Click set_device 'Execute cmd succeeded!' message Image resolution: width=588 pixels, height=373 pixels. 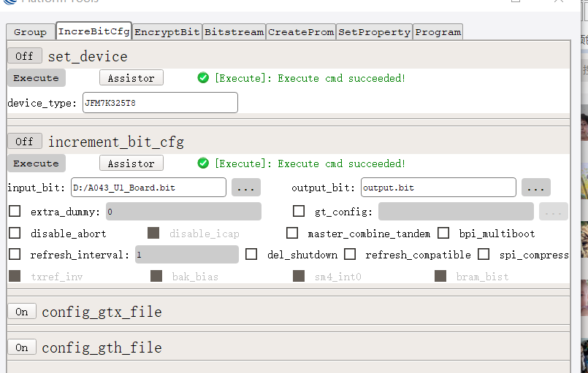tap(310, 78)
